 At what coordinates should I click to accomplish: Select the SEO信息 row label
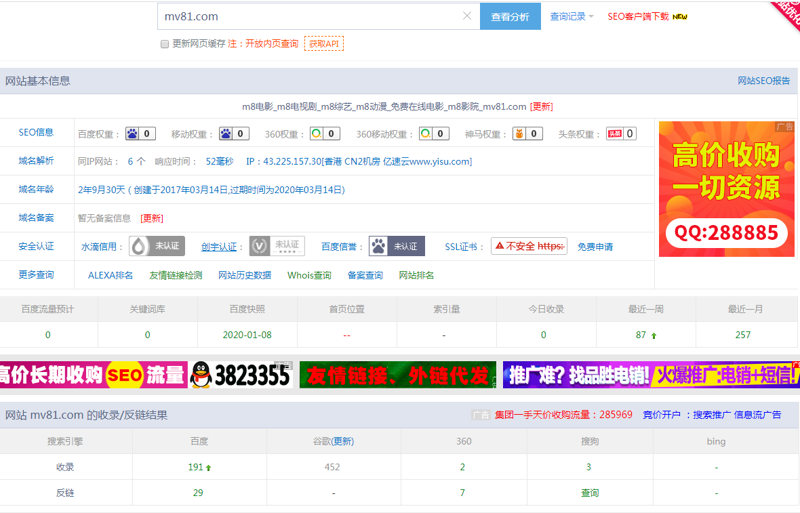pos(36,132)
